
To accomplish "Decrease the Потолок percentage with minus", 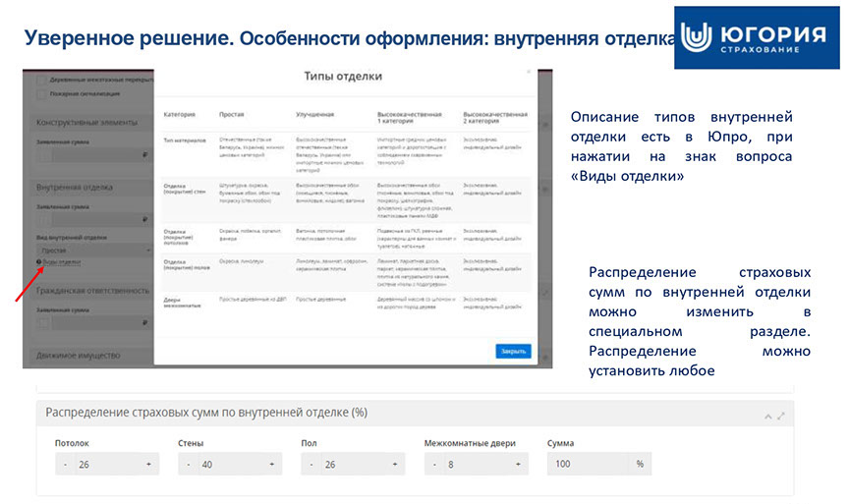I will (x=65, y=464).
